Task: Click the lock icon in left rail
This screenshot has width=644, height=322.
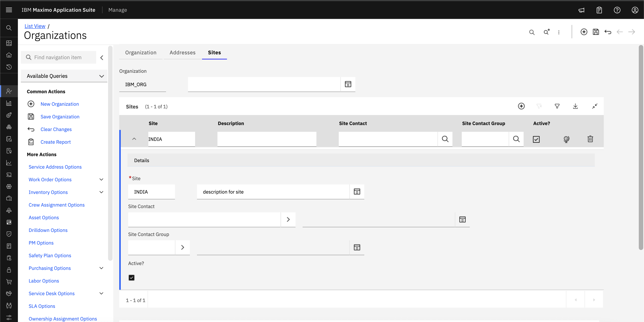Action: (9, 270)
